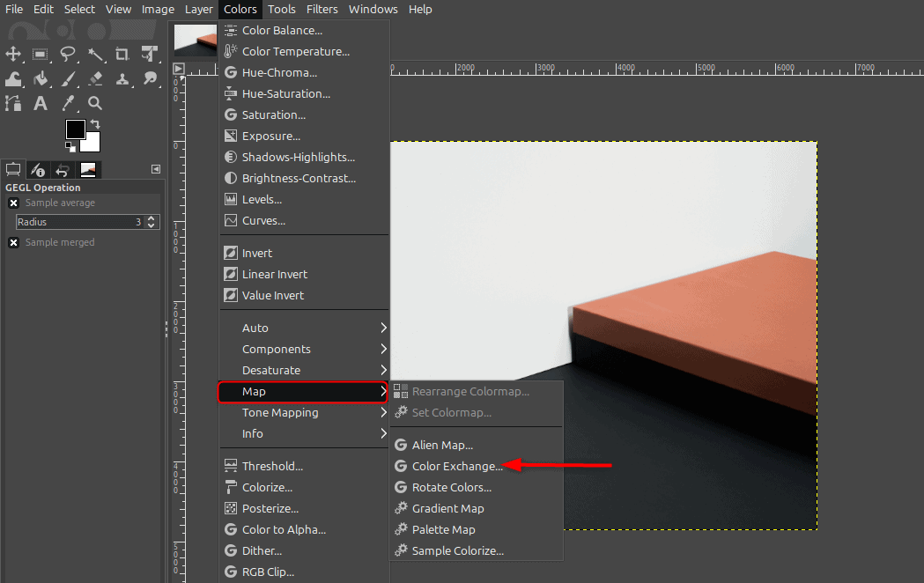The image size is (924, 583).
Task: Select the Zoom magnifier tool
Action: coord(95,103)
